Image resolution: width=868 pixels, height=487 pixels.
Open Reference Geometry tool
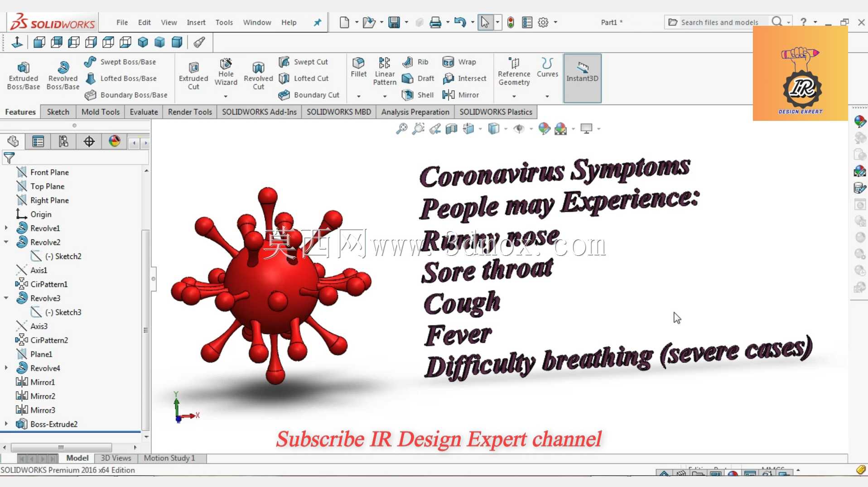514,72
